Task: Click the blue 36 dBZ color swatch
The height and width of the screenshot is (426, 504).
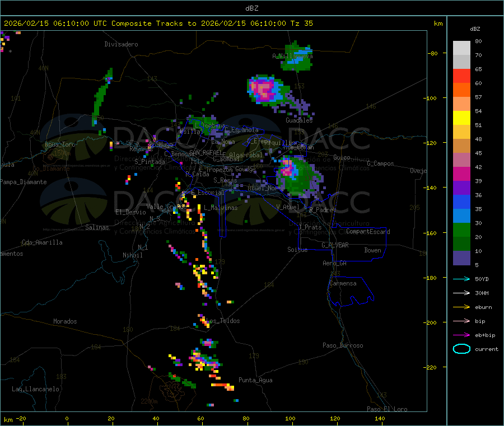Action: click(461, 202)
